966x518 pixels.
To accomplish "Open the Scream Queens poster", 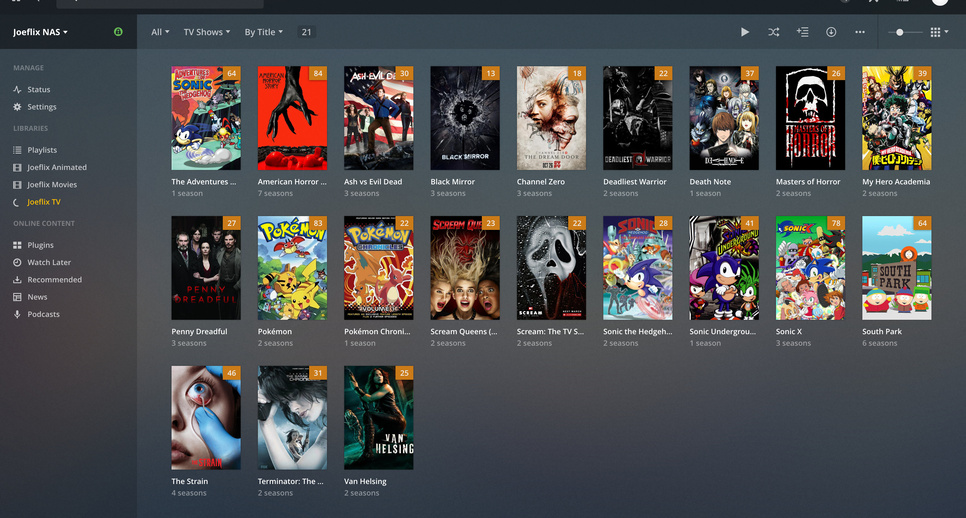I will [465, 268].
